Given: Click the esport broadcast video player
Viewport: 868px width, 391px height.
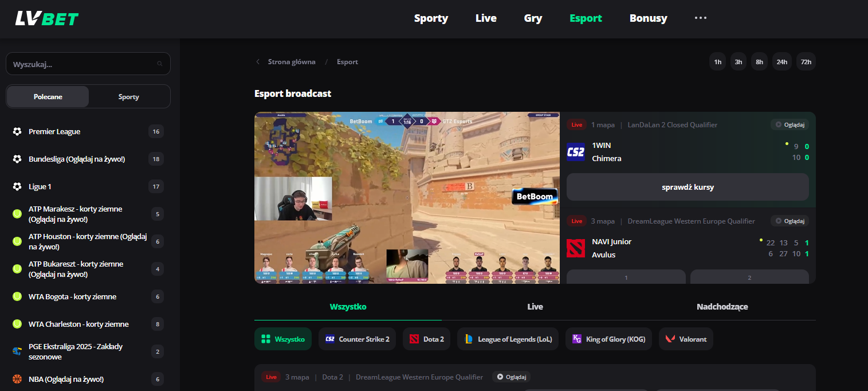Looking at the screenshot, I should 407,198.
